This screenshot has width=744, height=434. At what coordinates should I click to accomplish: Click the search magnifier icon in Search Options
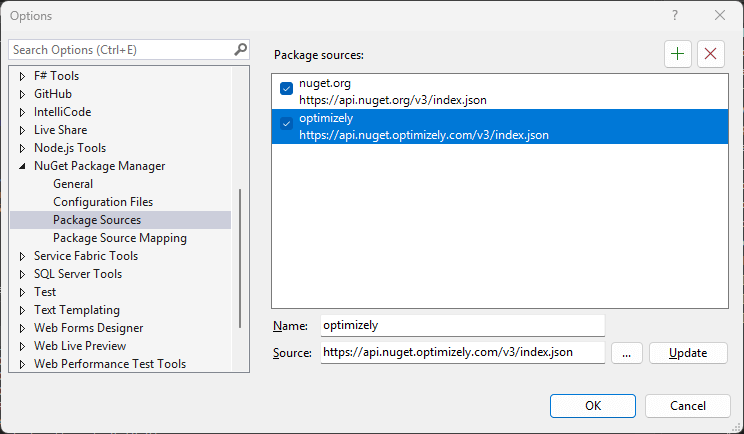pos(240,49)
